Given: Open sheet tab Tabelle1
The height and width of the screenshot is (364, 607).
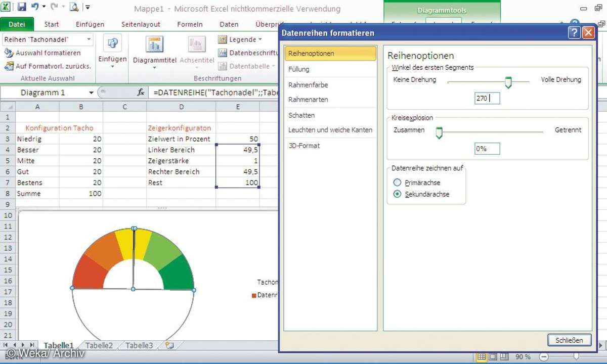Looking at the screenshot, I should click(58, 345).
